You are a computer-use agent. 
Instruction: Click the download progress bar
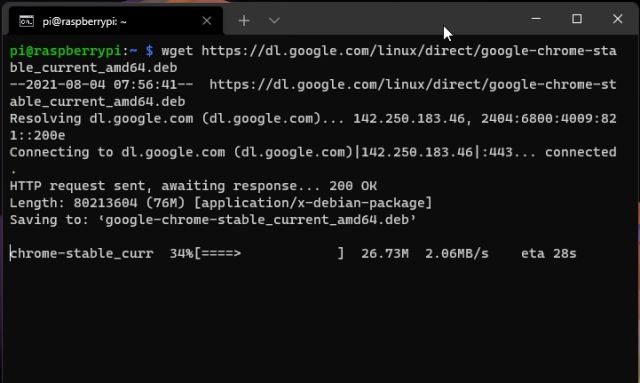tap(269, 254)
